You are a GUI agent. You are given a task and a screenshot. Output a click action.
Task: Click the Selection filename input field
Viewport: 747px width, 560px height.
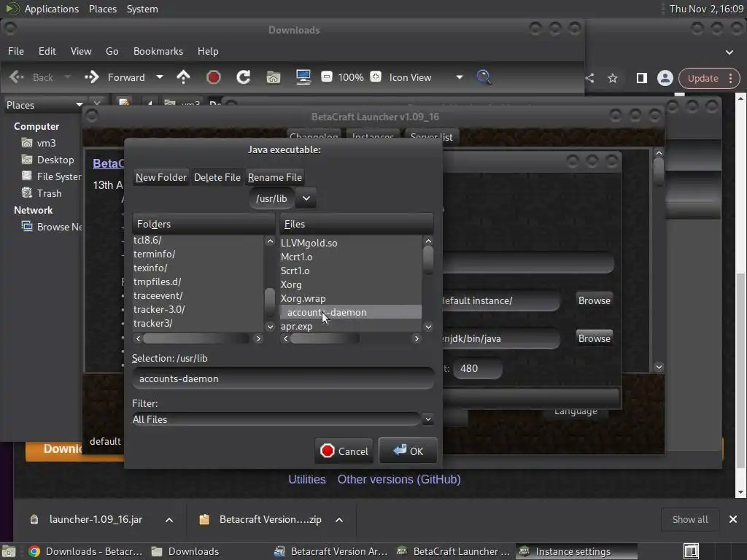pyautogui.click(x=283, y=378)
